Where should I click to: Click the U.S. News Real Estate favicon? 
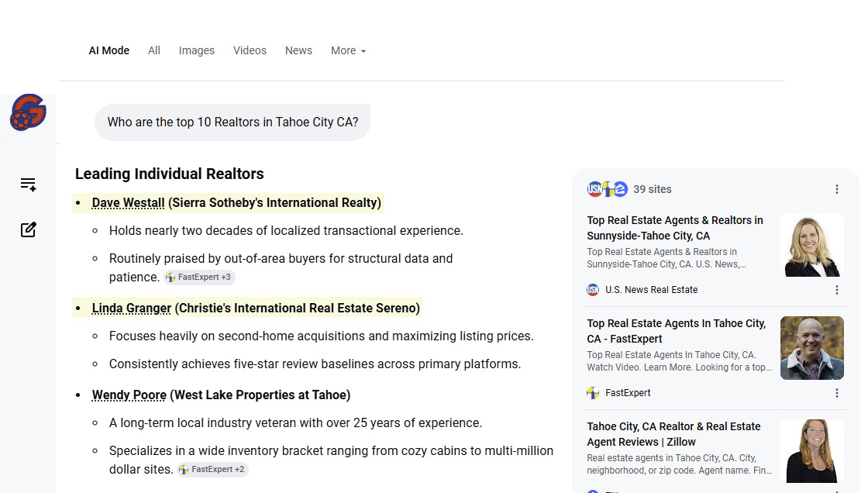(593, 290)
